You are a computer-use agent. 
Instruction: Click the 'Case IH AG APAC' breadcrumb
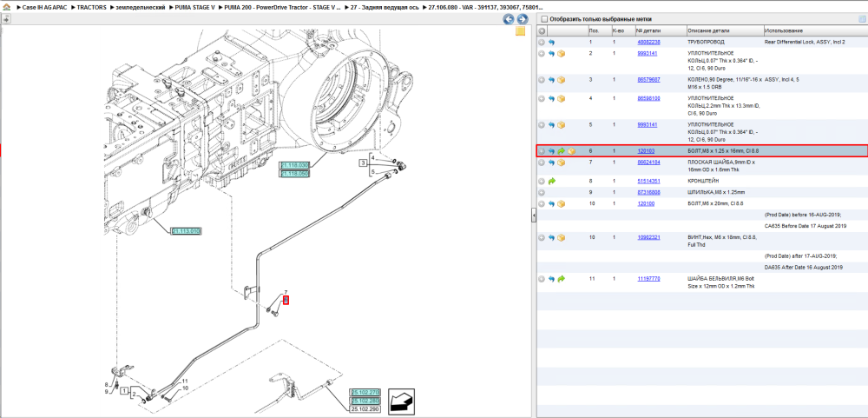point(45,9)
